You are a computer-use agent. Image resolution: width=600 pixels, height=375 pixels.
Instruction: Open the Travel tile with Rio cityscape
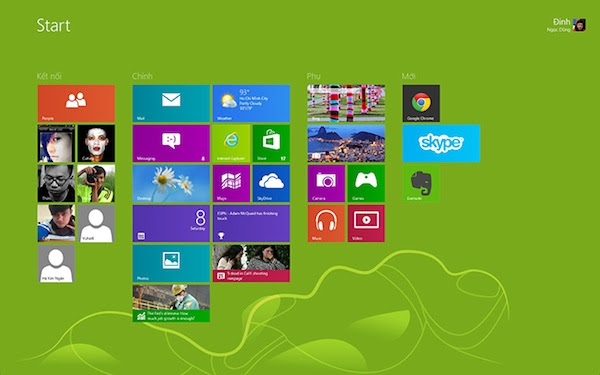coord(346,143)
